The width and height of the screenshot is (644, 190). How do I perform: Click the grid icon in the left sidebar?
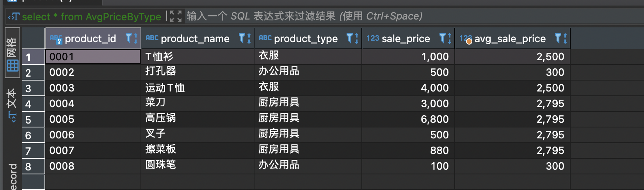click(x=12, y=65)
